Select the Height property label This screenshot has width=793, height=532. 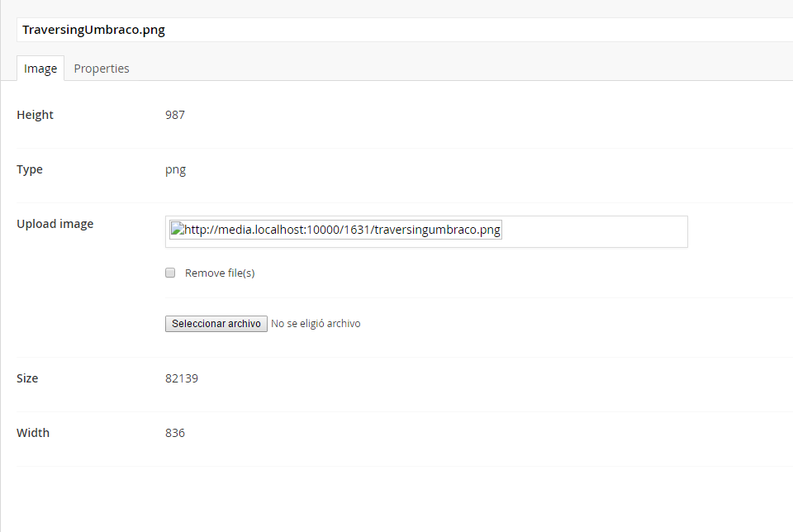[35, 115]
